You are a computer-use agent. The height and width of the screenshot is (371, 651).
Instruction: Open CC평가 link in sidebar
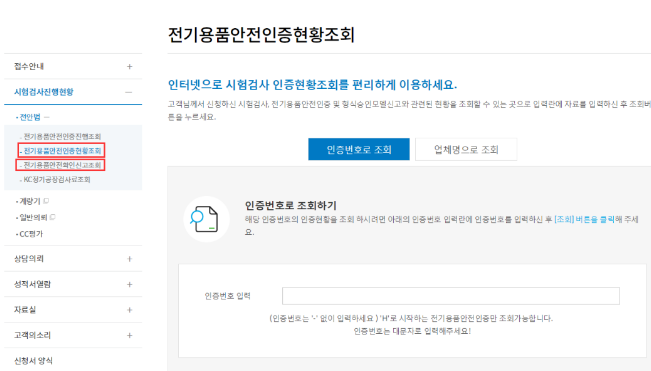pos(31,234)
